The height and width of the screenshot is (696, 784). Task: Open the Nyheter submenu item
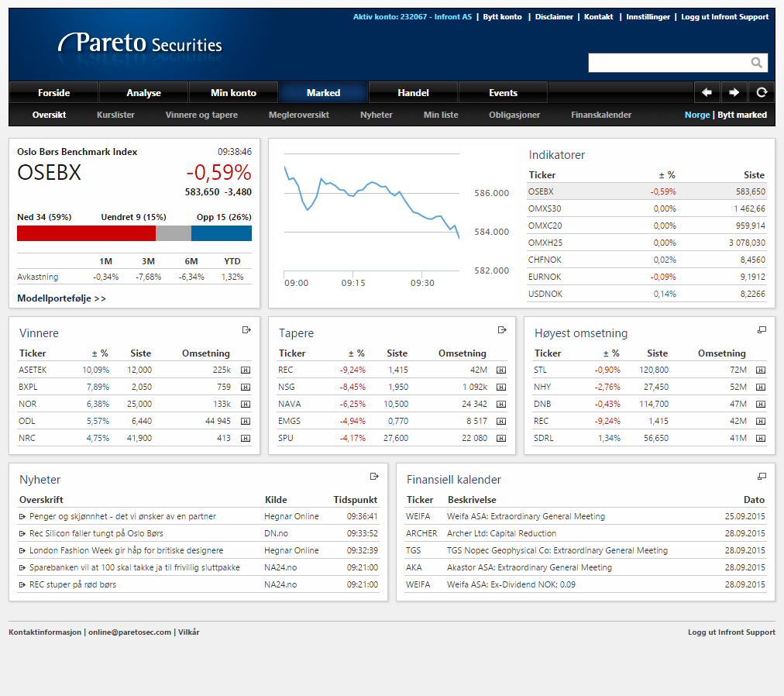376,115
